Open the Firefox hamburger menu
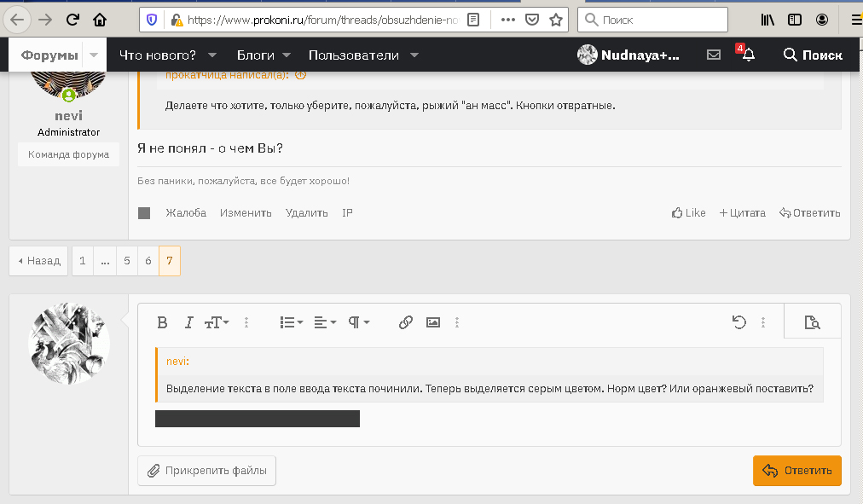 855,19
